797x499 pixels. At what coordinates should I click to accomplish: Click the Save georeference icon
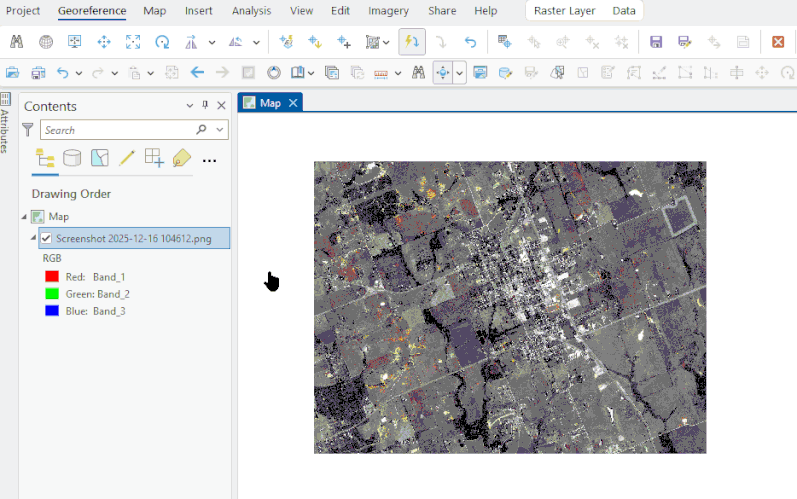coord(656,42)
